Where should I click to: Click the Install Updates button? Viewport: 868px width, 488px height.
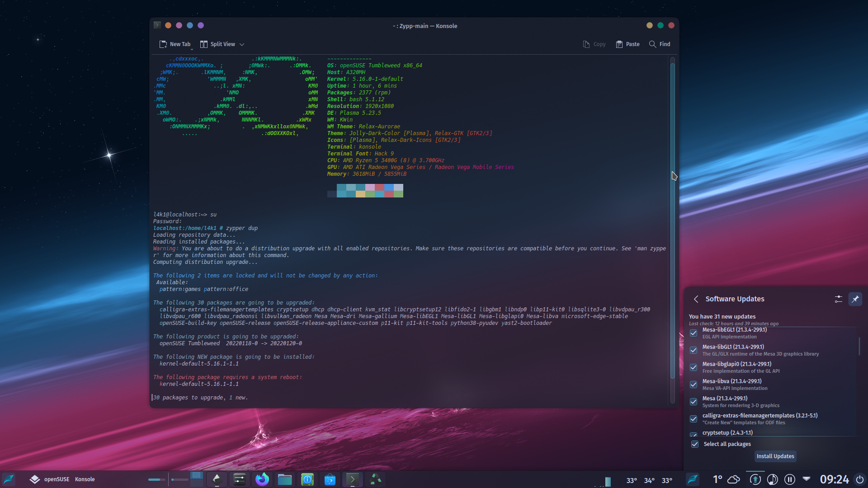[775, 456]
